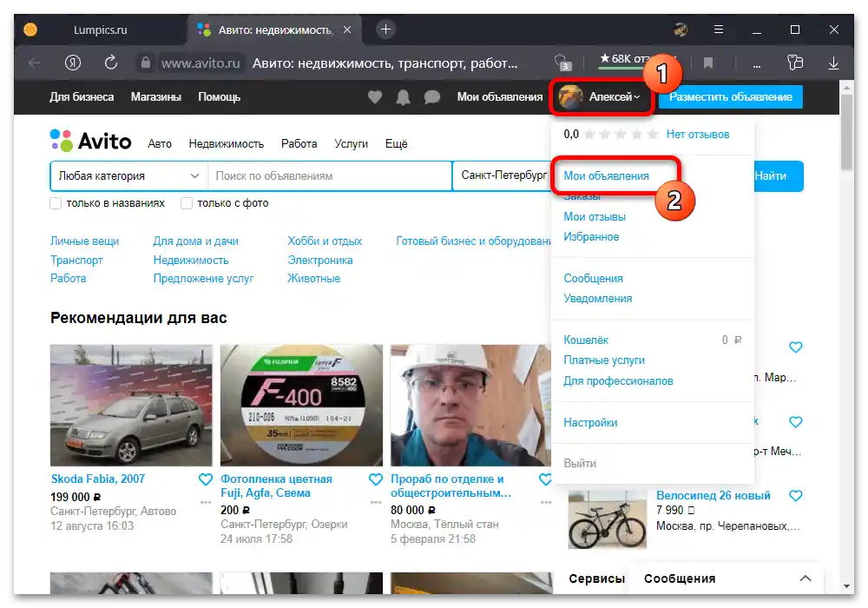Bookmark this page with the bookmark icon
The width and height of the screenshot is (868, 608).
(708, 63)
